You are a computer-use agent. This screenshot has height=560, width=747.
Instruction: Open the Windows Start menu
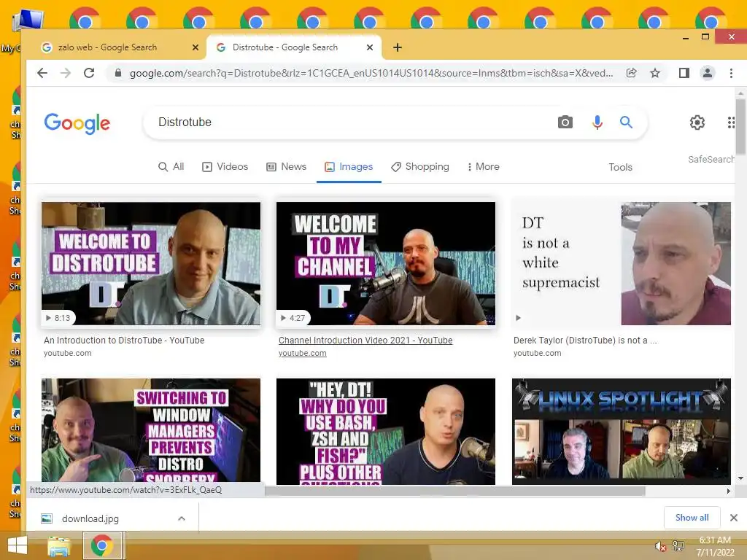point(18,545)
